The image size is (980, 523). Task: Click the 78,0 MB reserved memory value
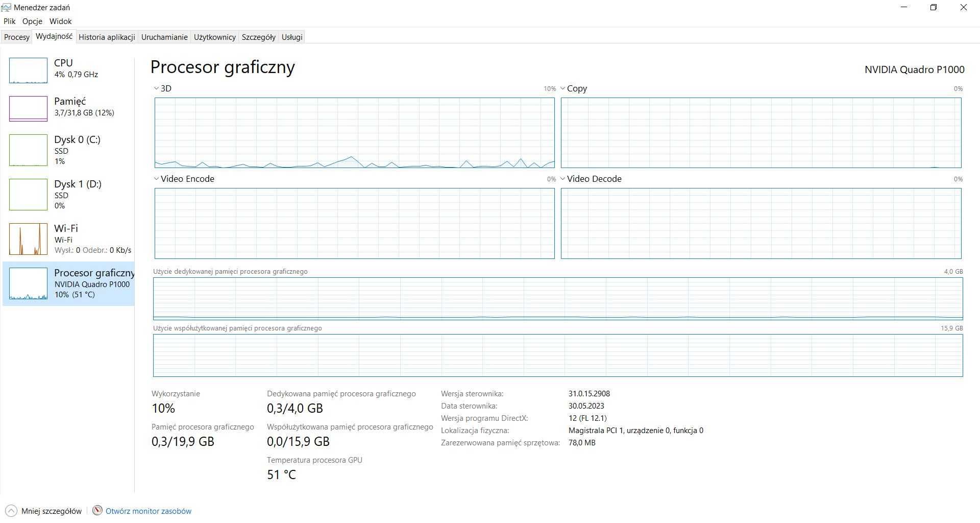pos(582,443)
